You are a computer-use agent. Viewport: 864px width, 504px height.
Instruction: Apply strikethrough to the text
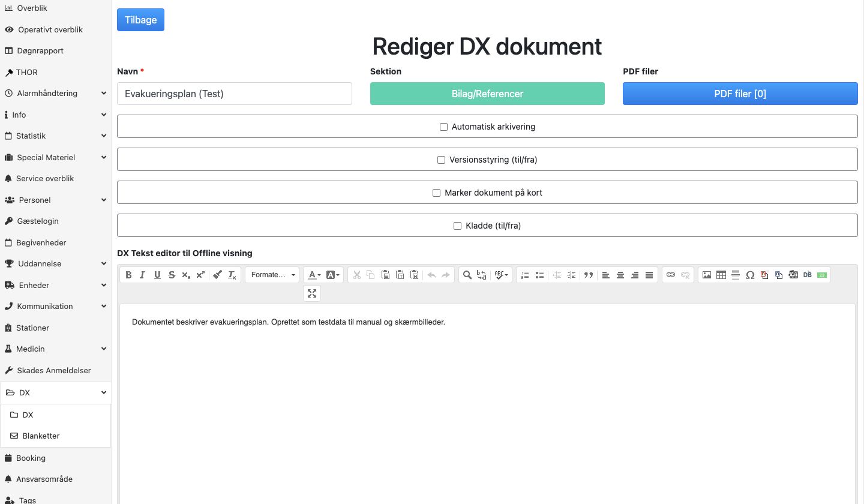click(172, 275)
